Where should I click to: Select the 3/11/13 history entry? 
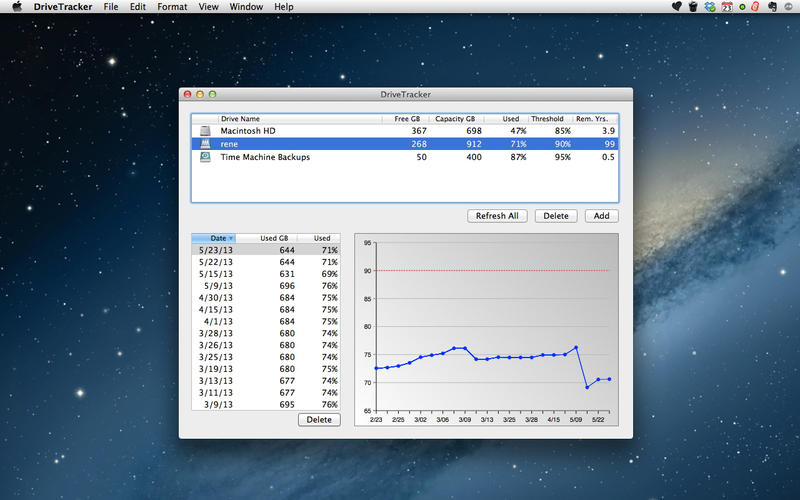point(266,393)
